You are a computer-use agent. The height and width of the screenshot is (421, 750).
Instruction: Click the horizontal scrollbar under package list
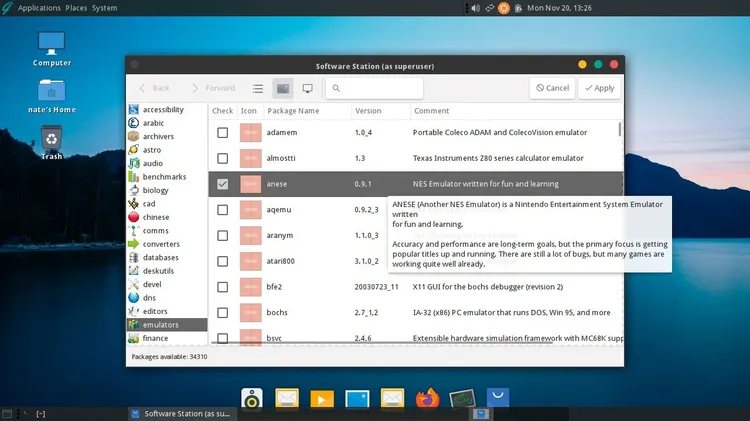point(383,343)
